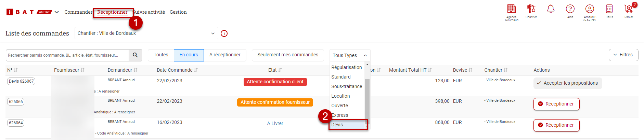Open the Aide help icon
Screen dimensions: 644x140
pos(570,9)
